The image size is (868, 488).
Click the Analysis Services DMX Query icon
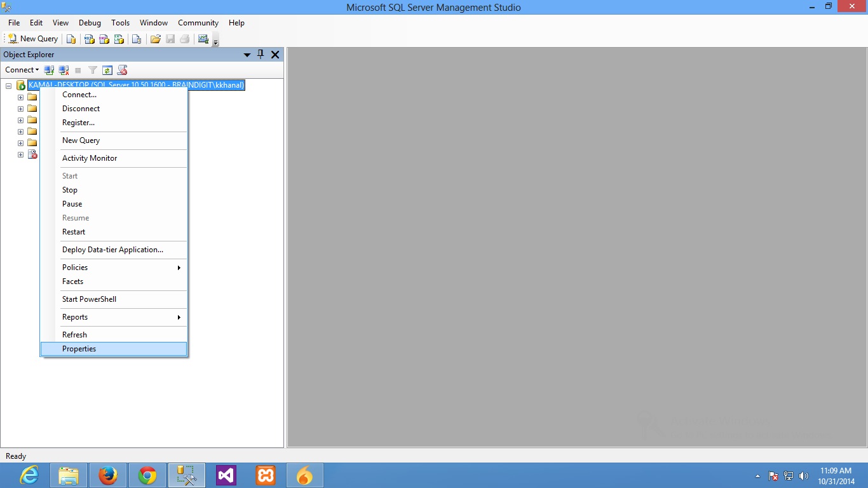(104, 39)
